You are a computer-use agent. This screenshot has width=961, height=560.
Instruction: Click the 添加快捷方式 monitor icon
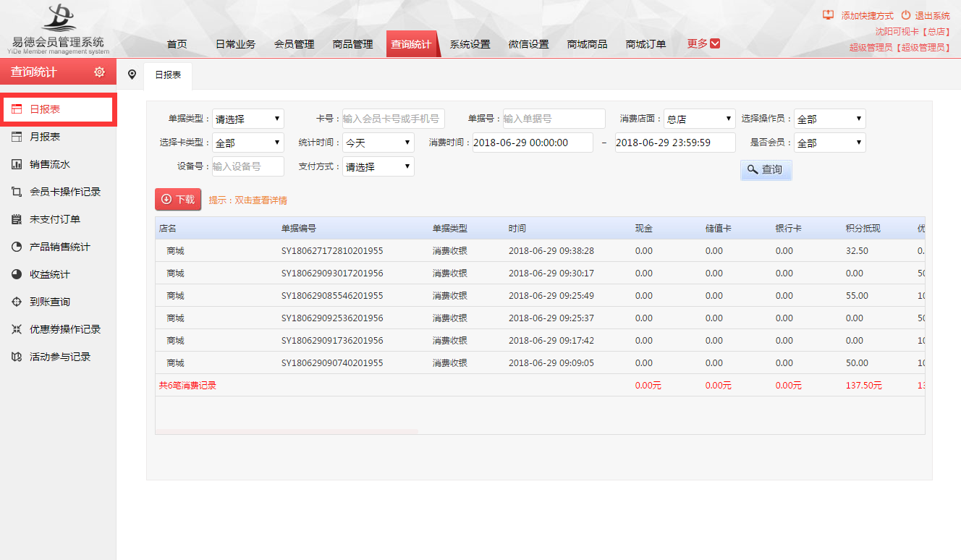pos(829,15)
